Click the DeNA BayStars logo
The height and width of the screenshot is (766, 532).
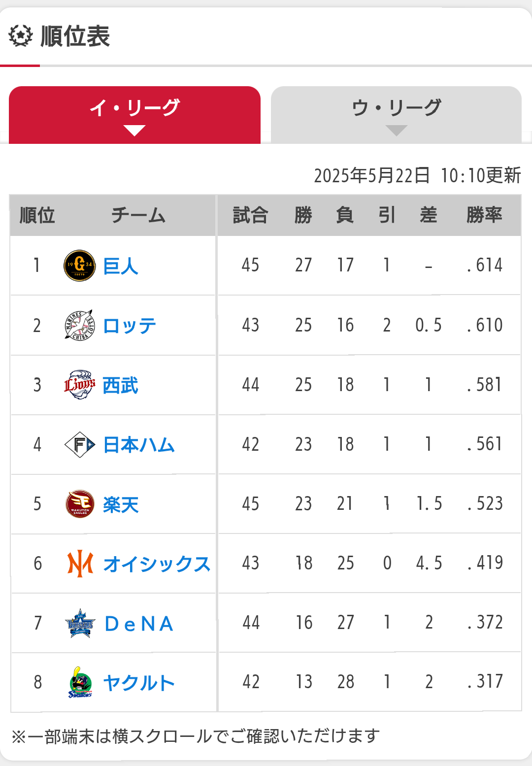tap(80, 623)
